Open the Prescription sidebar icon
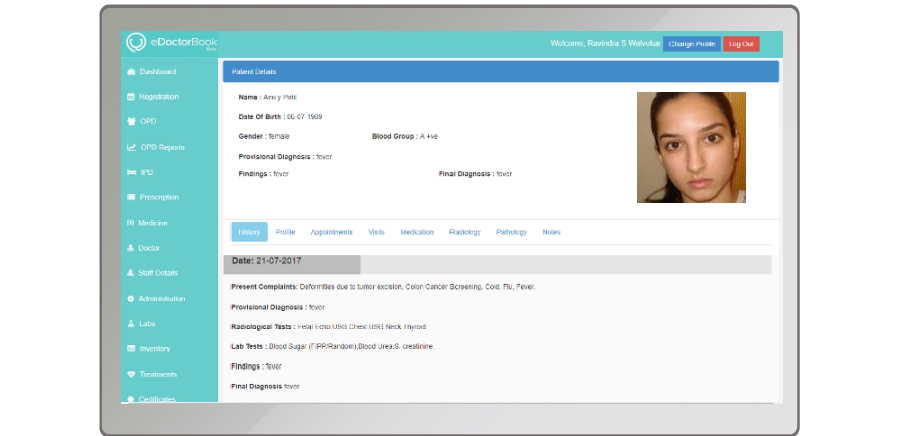914x436 pixels. coord(131,198)
